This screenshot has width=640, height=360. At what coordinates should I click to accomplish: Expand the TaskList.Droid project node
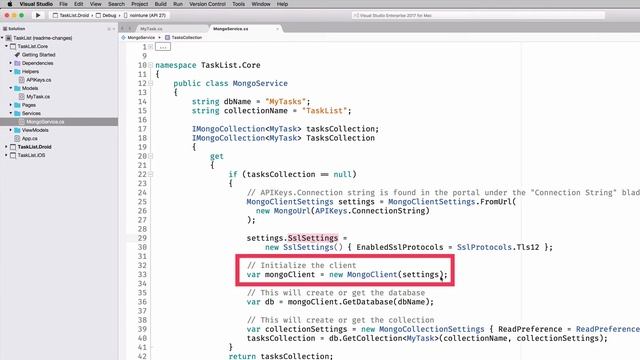coord(7,147)
